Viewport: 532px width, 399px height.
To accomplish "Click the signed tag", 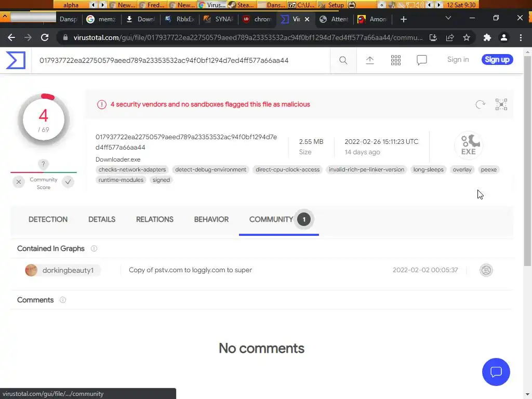I will click(161, 180).
